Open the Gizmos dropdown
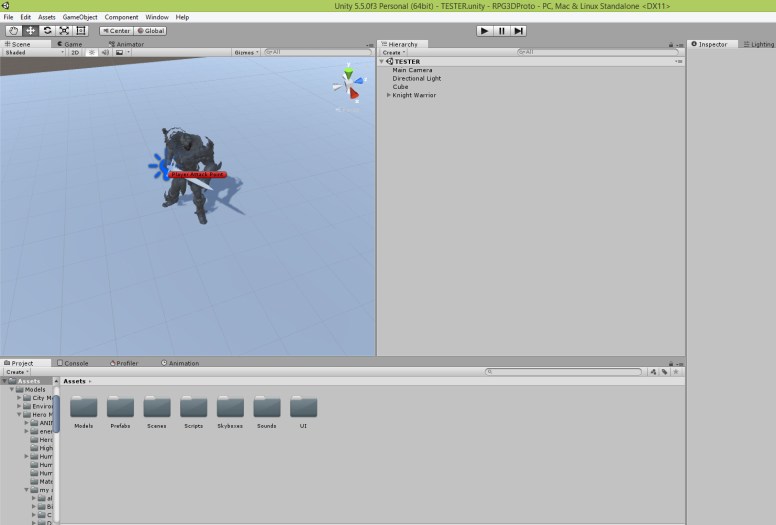The height and width of the screenshot is (525, 776). (245, 52)
